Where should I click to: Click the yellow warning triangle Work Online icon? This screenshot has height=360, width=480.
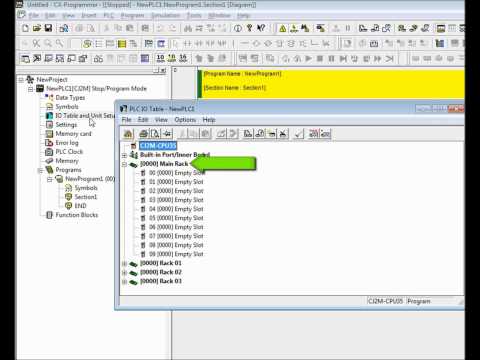[283, 29]
